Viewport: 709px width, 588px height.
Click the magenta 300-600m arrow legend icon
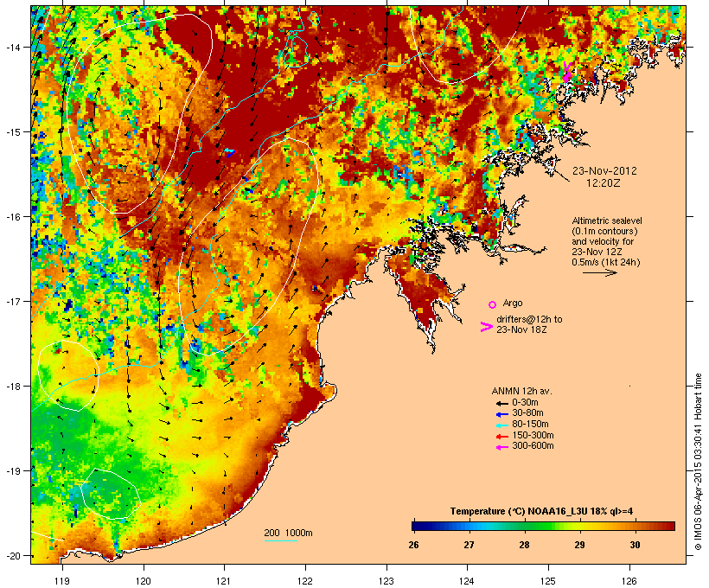(x=501, y=447)
